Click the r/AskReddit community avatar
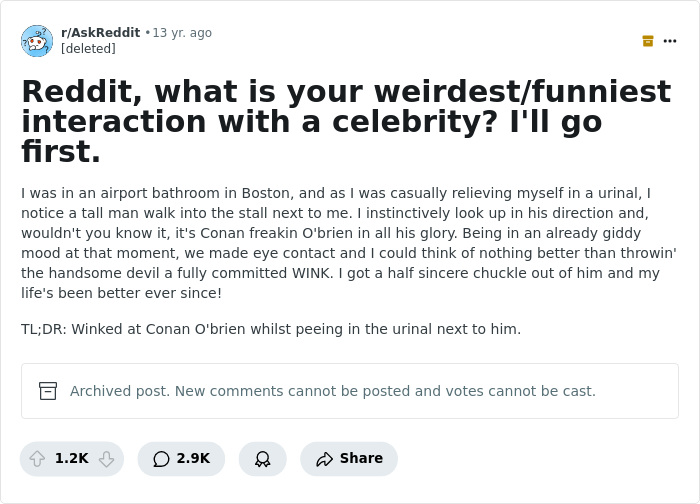700x504 pixels. point(37,41)
